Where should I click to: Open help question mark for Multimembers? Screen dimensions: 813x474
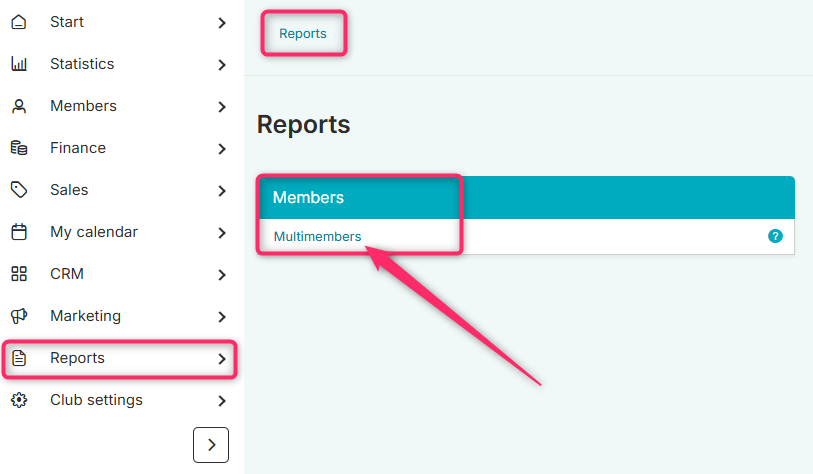(x=775, y=236)
